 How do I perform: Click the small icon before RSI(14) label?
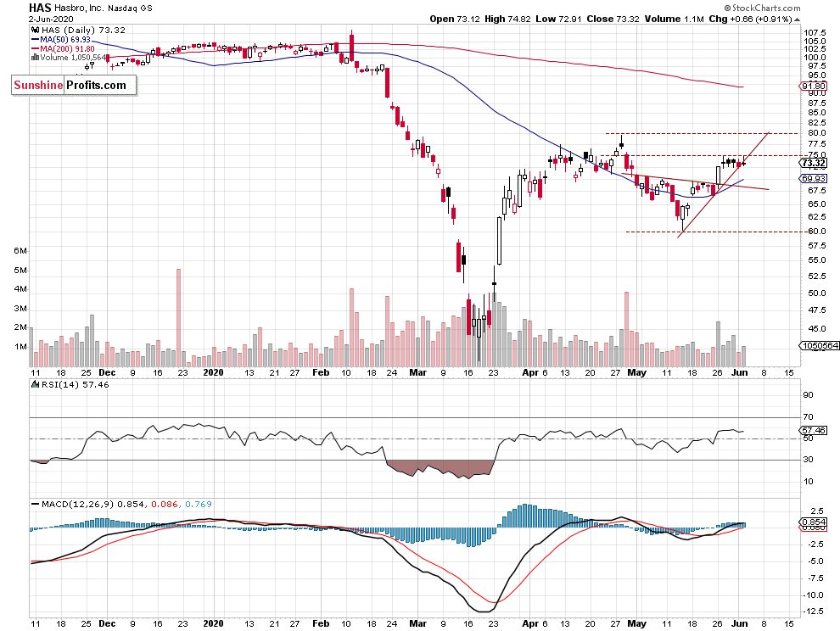tap(36, 384)
